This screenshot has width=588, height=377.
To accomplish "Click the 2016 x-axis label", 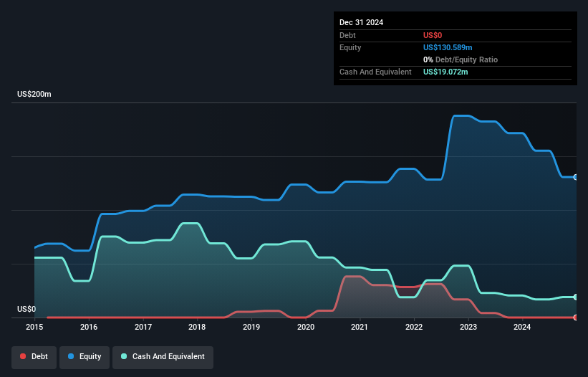I will point(89,327).
